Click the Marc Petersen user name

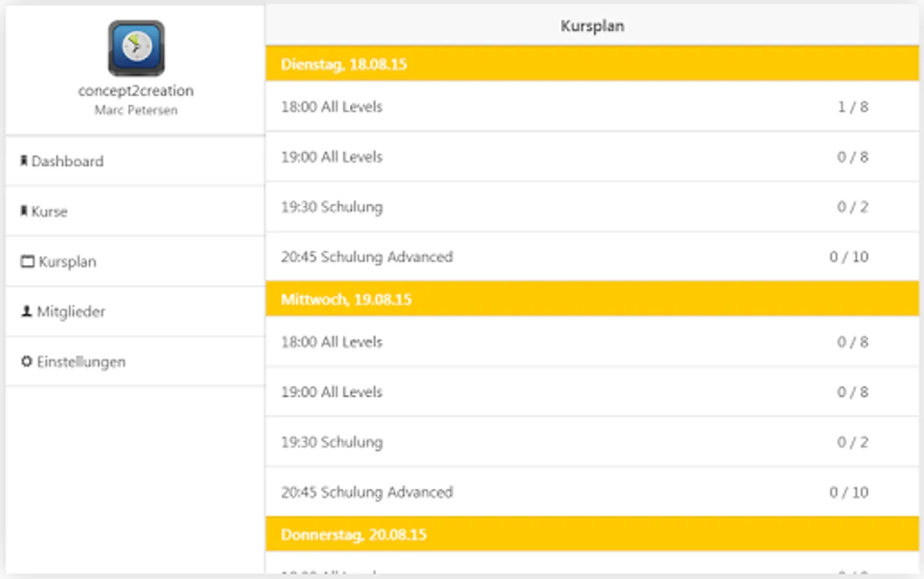click(x=136, y=111)
